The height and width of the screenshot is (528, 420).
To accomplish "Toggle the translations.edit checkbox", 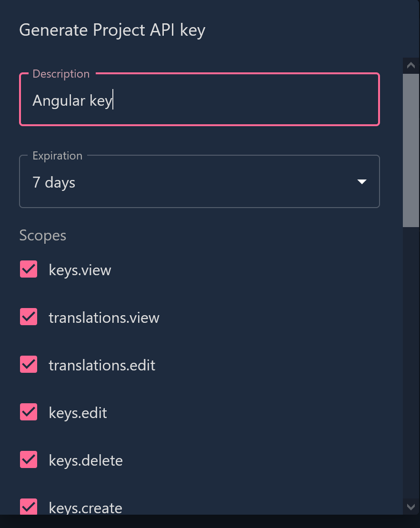I will [28, 364].
